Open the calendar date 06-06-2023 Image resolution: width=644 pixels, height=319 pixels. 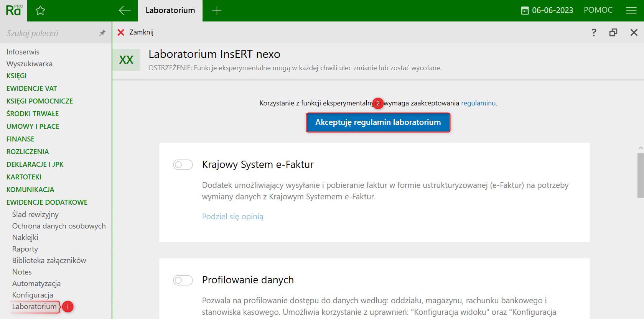point(547,10)
